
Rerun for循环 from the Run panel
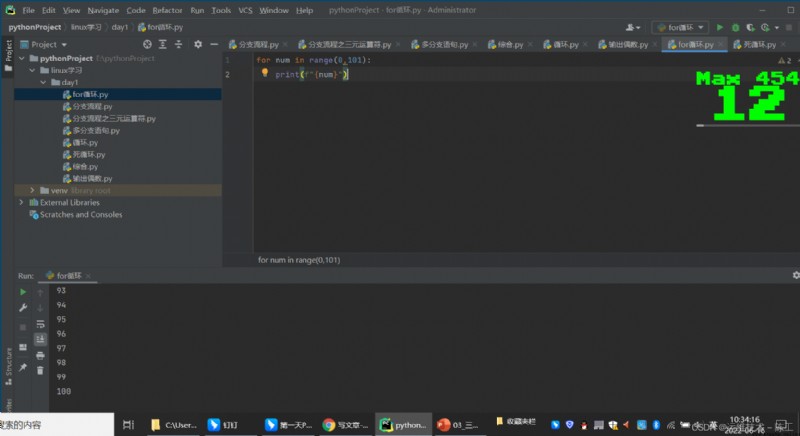(23, 292)
